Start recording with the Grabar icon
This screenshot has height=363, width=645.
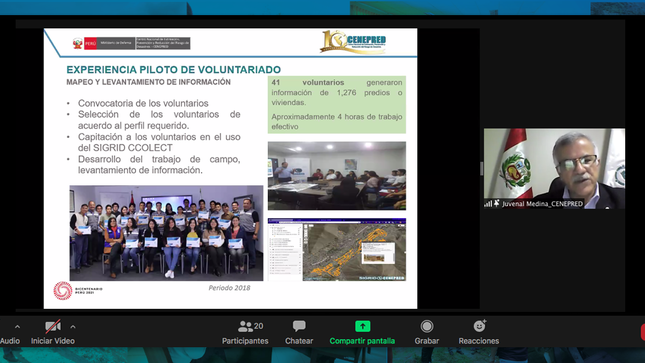(427, 326)
